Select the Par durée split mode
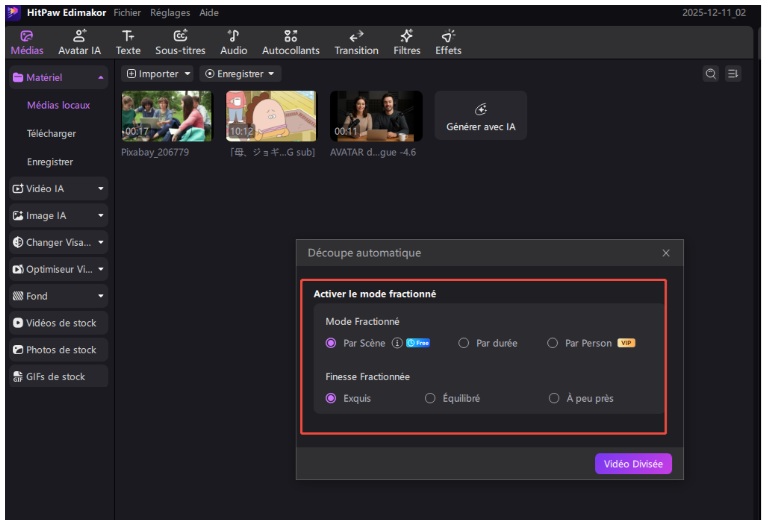The image size is (768, 520). click(x=464, y=343)
